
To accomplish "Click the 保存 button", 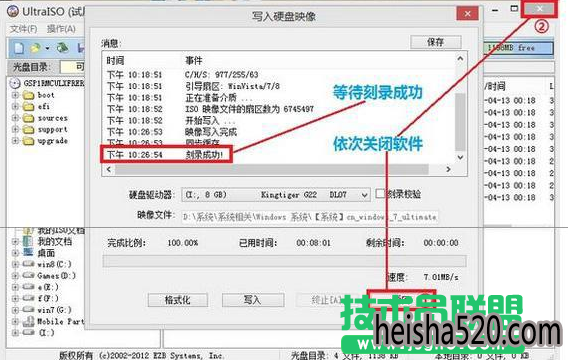I will (x=436, y=42).
